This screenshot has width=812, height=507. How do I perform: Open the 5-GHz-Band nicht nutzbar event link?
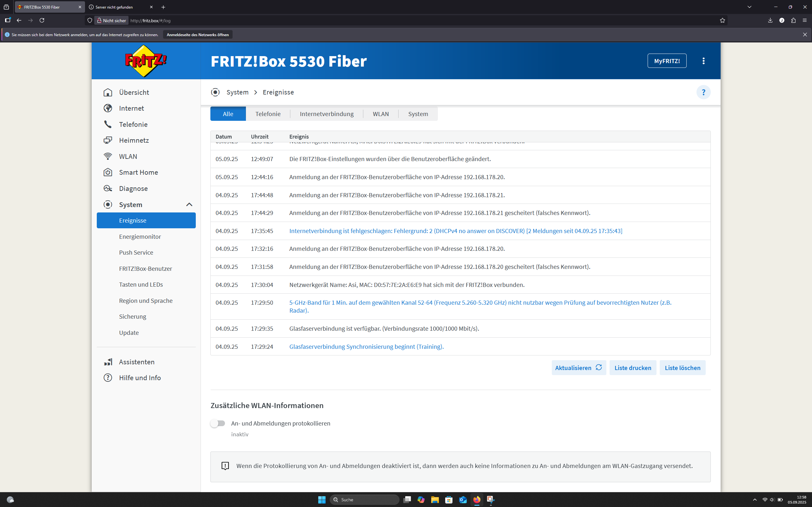480,307
